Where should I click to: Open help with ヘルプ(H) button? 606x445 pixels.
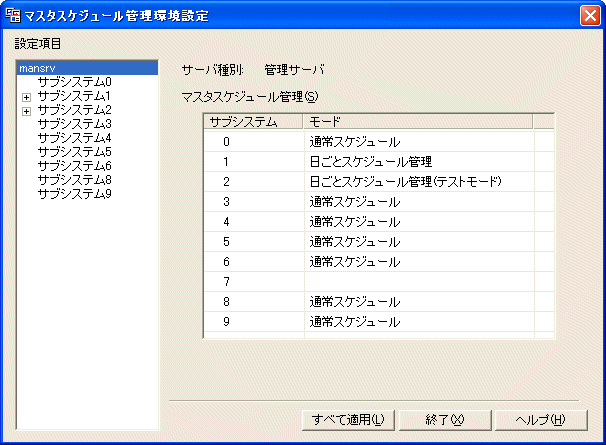click(x=541, y=420)
